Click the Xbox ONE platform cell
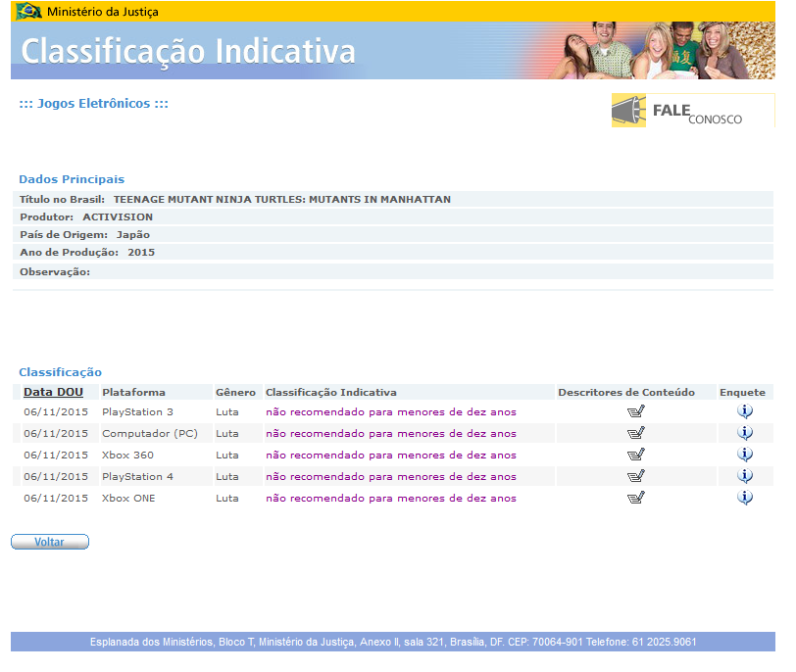Screen dimensions: 796x672 coord(128,498)
